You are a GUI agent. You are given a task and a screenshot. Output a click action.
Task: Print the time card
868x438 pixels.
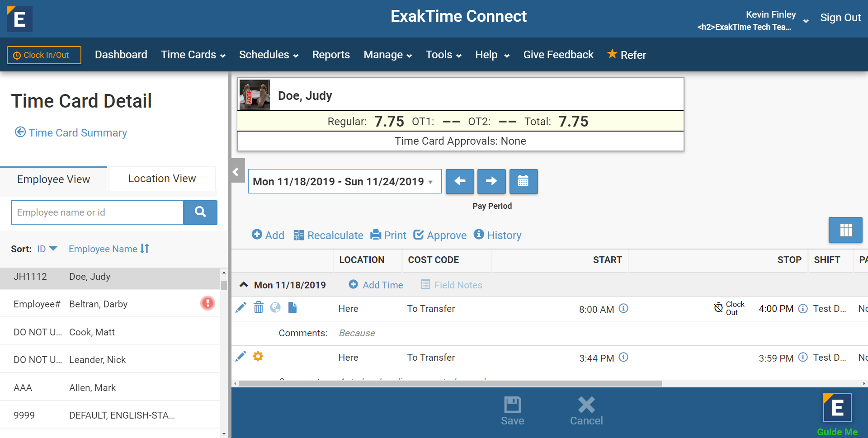pos(388,235)
